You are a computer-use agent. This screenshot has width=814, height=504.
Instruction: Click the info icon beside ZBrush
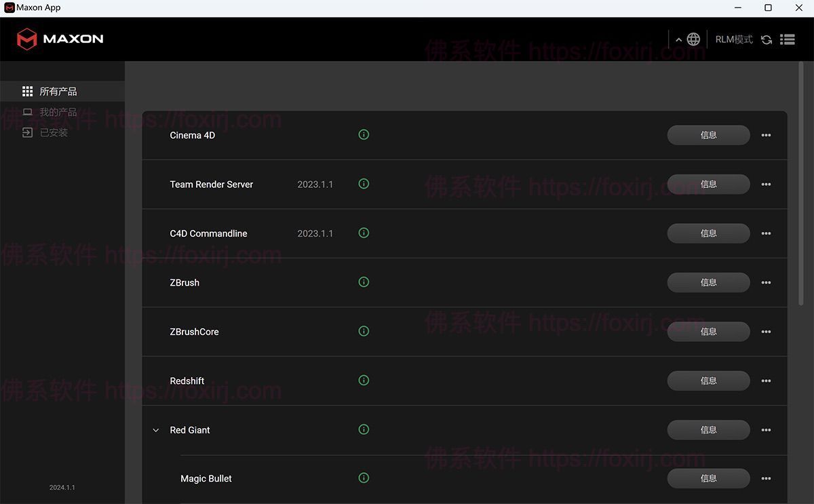click(x=364, y=282)
